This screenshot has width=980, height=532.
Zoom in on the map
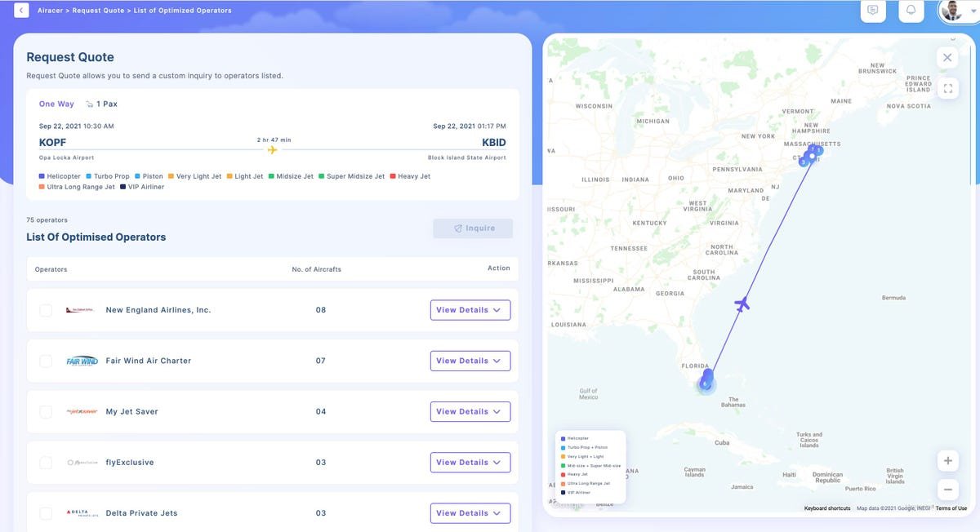point(947,461)
